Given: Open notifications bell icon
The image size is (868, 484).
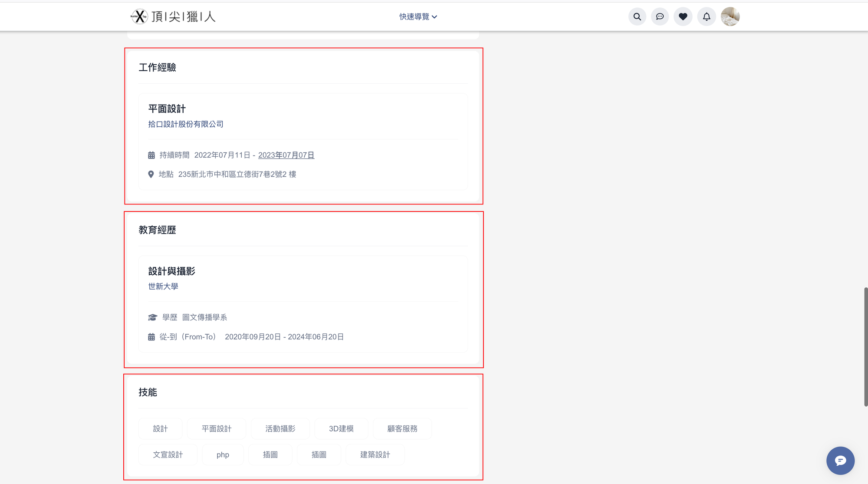Looking at the screenshot, I should [x=706, y=16].
